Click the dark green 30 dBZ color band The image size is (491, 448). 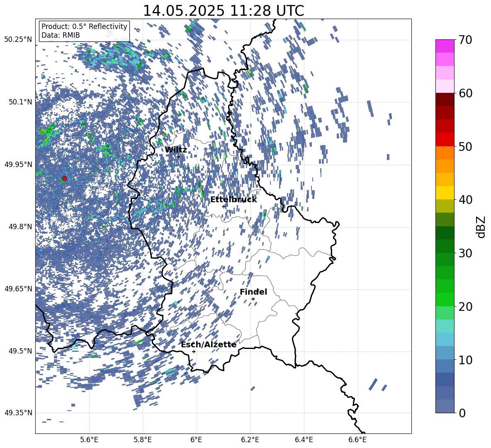445,246
